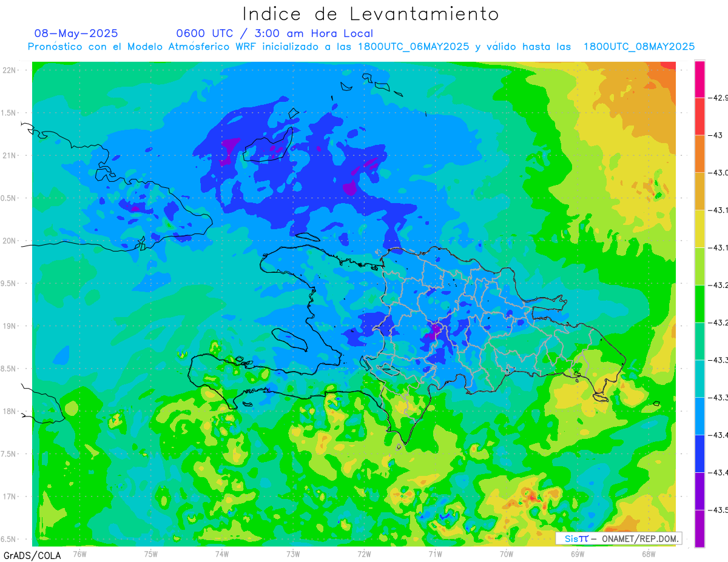This screenshot has width=728, height=562.
Task: Click the bright green colorbar swatch
Action: pyautogui.click(x=699, y=304)
